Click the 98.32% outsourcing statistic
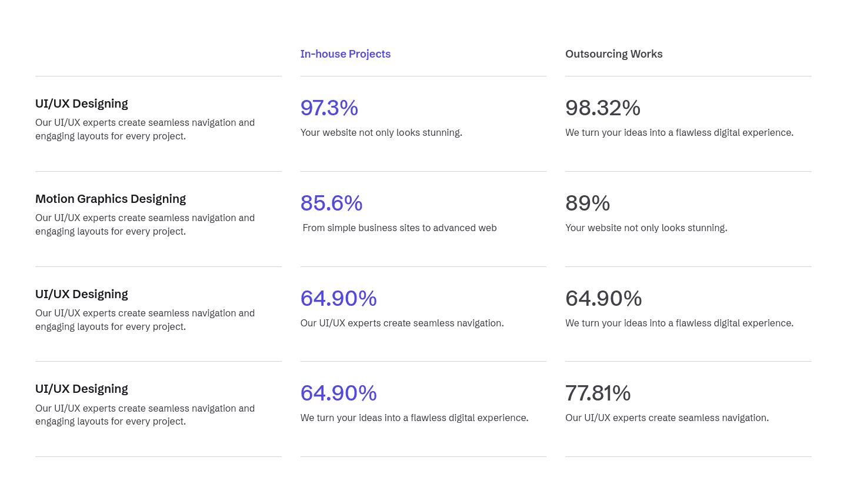This screenshot has height=504, width=847. pyautogui.click(x=602, y=108)
